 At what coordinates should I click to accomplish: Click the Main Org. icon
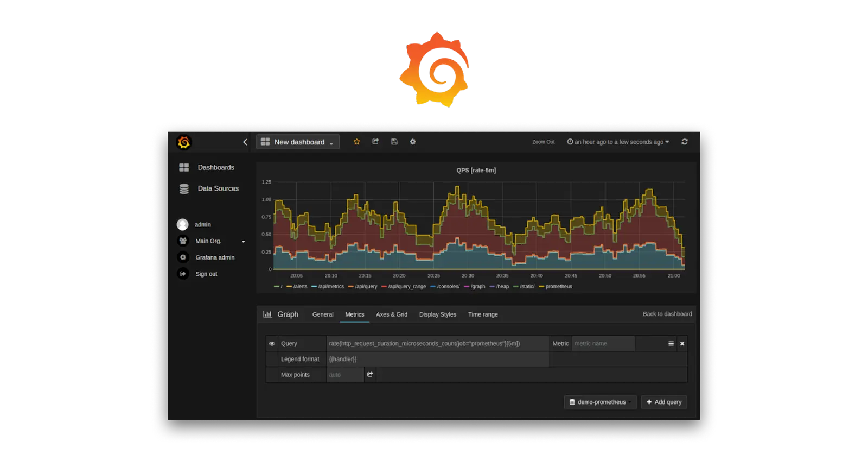[x=183, y=241]
